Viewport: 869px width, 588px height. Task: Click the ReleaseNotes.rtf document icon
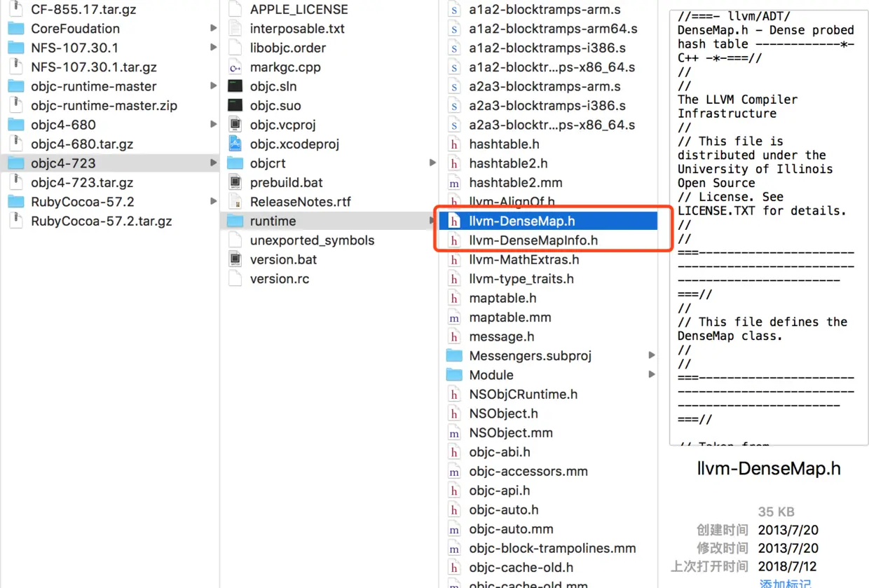(235, 202)
